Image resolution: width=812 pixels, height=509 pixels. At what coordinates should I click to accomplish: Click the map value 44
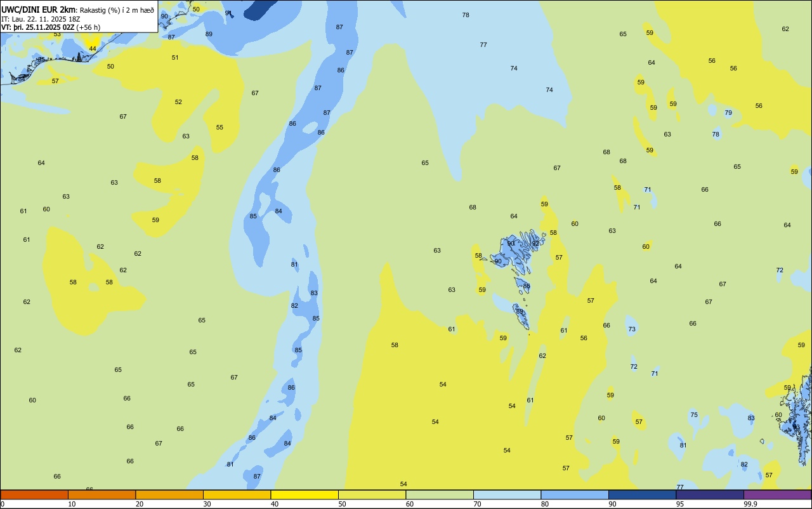coord(93,49)
